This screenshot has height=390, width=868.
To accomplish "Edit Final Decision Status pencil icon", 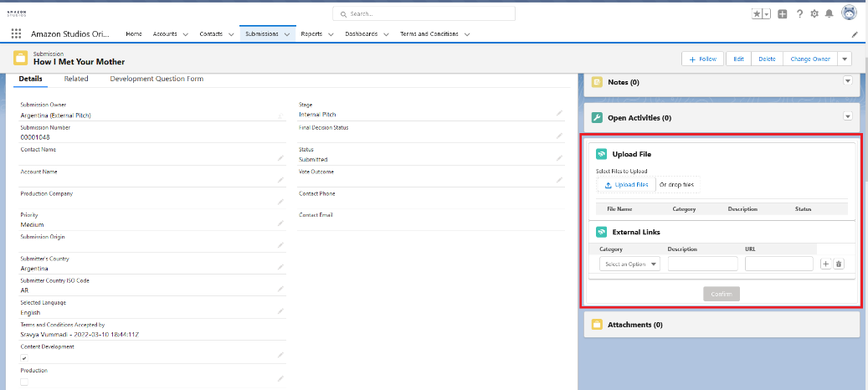I will point(560,136).
